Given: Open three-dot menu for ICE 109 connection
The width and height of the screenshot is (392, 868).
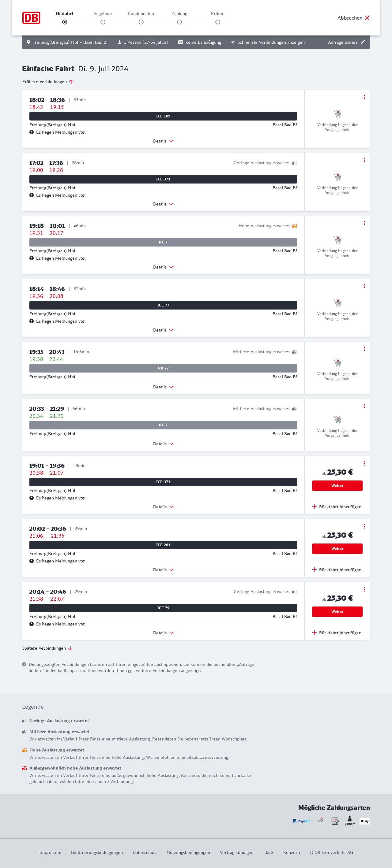Looking at the screenshot, I should point(364,97).
